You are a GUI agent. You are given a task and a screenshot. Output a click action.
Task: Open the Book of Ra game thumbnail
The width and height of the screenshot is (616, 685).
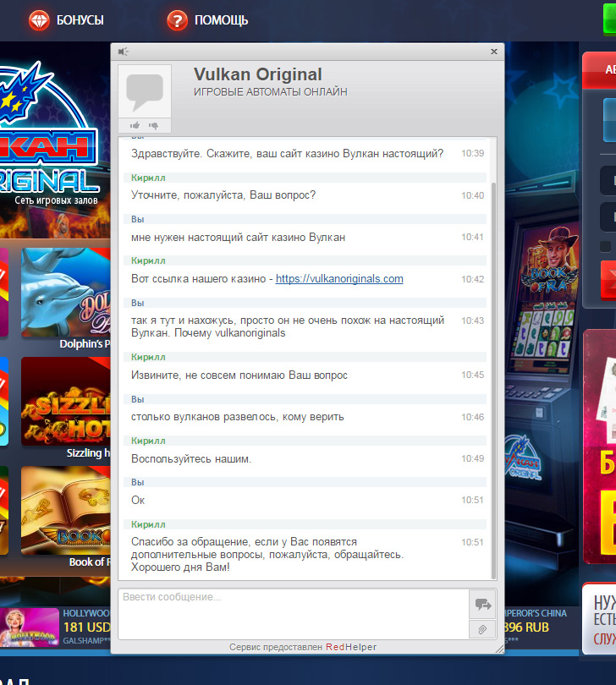point(66,510)
